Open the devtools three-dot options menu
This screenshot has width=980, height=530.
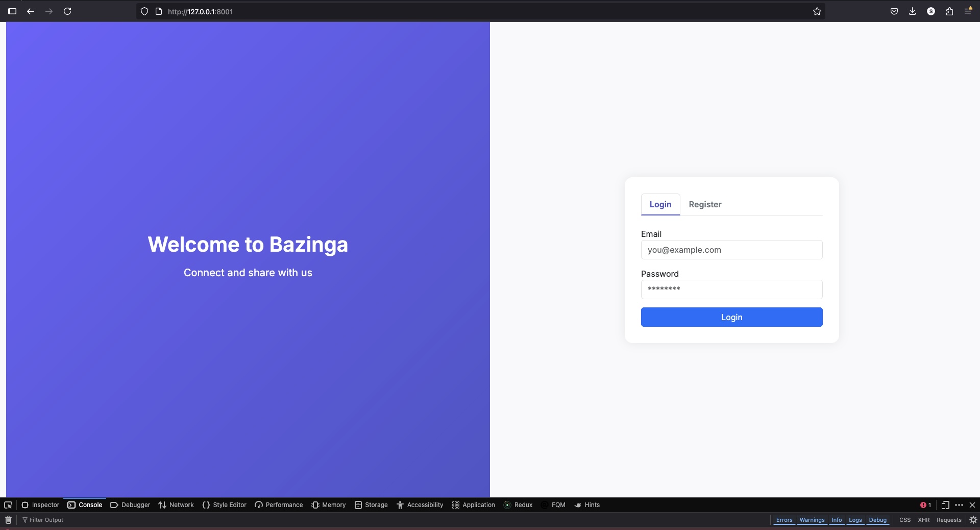pyautogui.click(x=959, y=505)
